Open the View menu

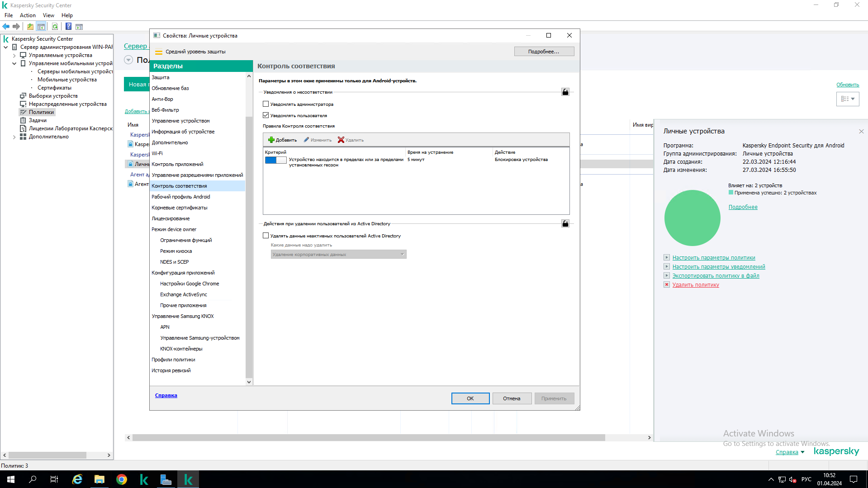(x=48, y=15)
